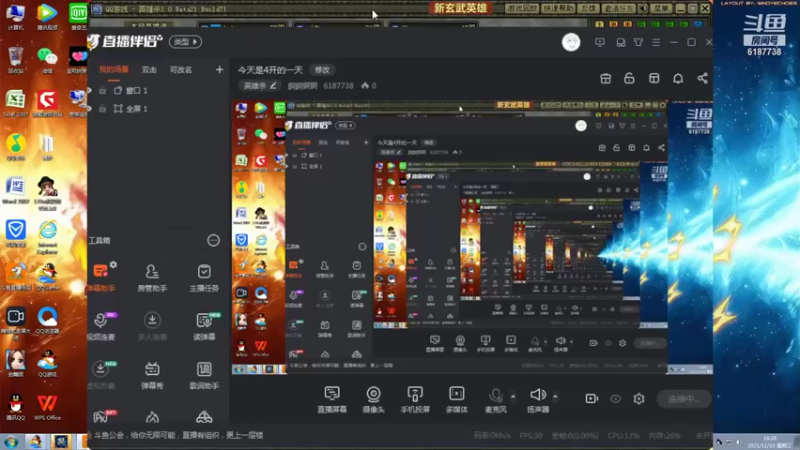Click the monitor play icon in title bar
Image resolution: width=800 pixels, height=450 pixels.
click(x=600, y=42)
